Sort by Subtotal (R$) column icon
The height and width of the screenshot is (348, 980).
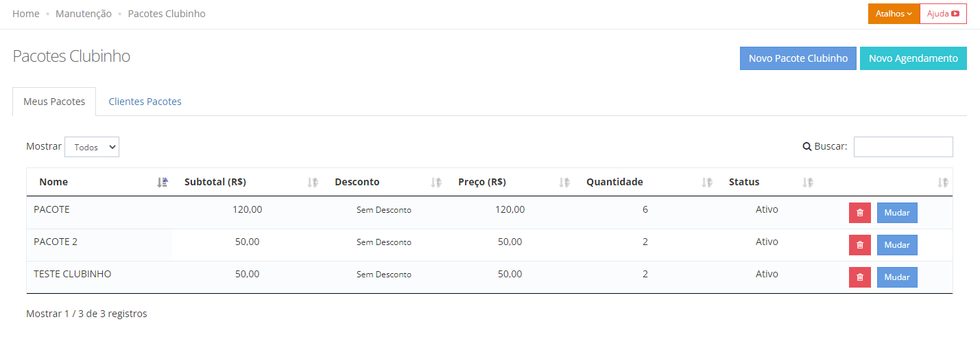pos(313,183)
